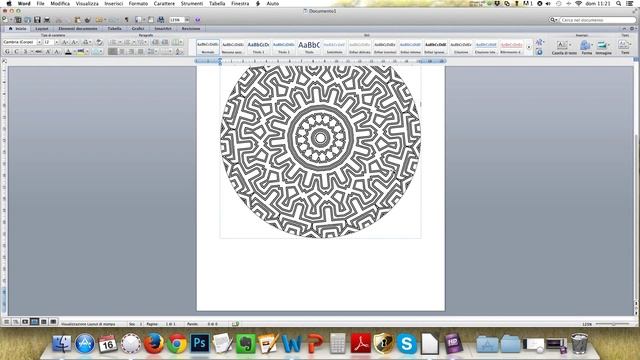Align text left
Image resolution: width=640 pixels, height=360 pixels.
coord(113,52)
